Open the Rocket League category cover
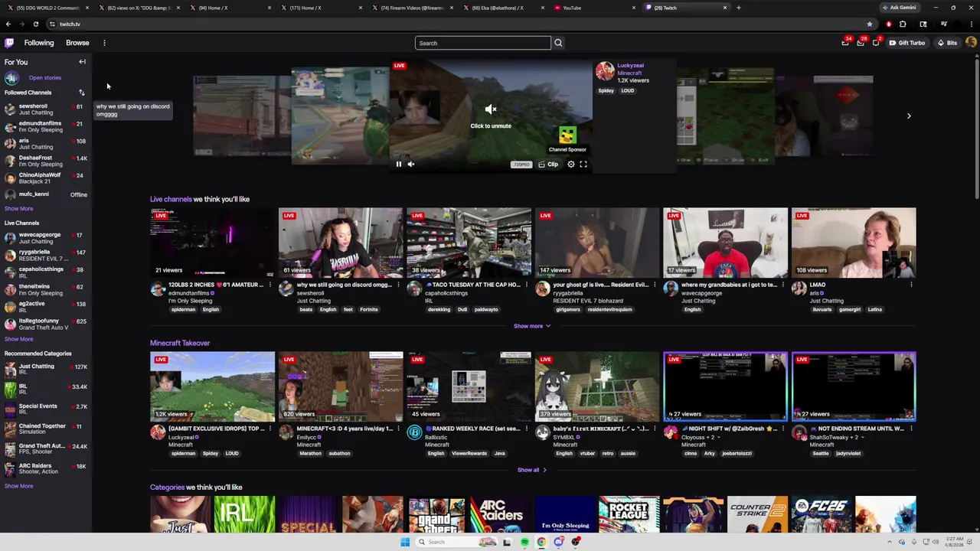The image size is (980, 551). point(629,514)
